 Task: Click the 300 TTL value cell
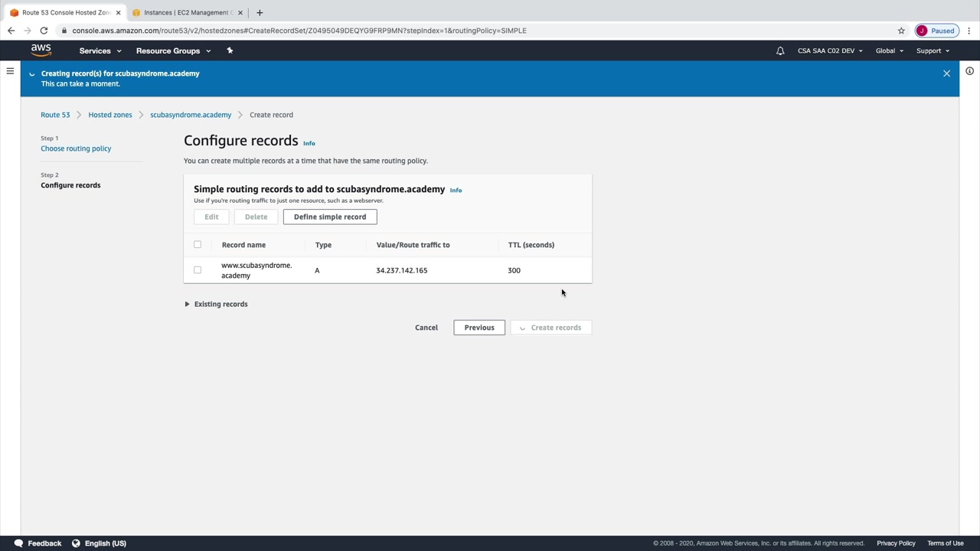coord(514,270)
